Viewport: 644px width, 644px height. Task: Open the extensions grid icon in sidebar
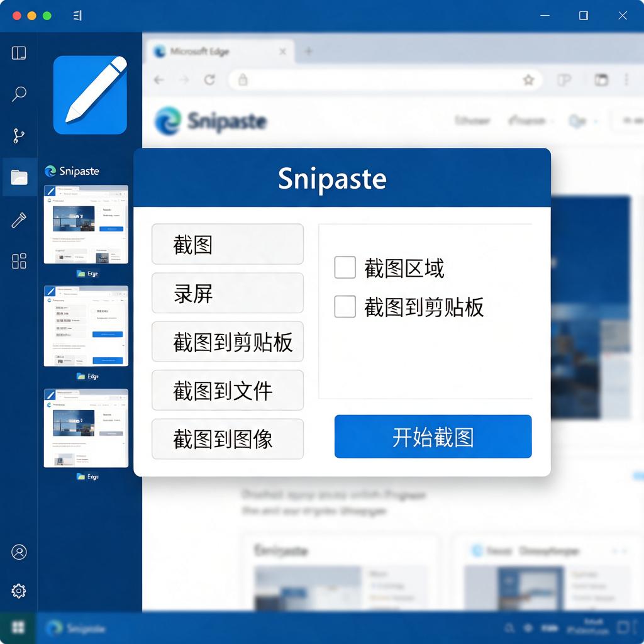(x=19, y=261)
